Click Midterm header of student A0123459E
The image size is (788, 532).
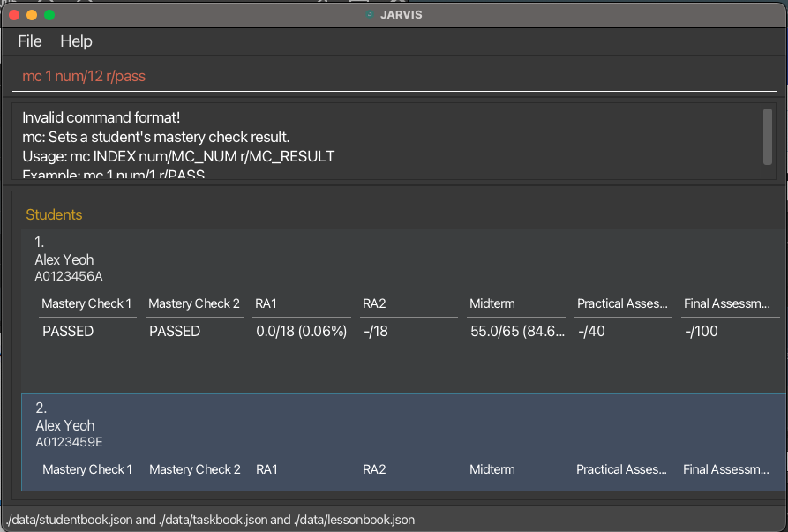(492, 469)
